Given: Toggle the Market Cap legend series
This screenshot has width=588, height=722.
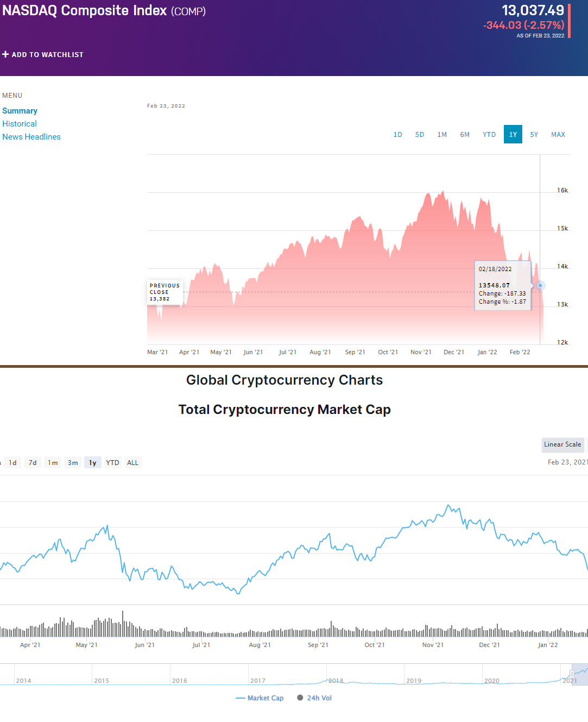Looking at the screenshot, I should pos(260,698).
